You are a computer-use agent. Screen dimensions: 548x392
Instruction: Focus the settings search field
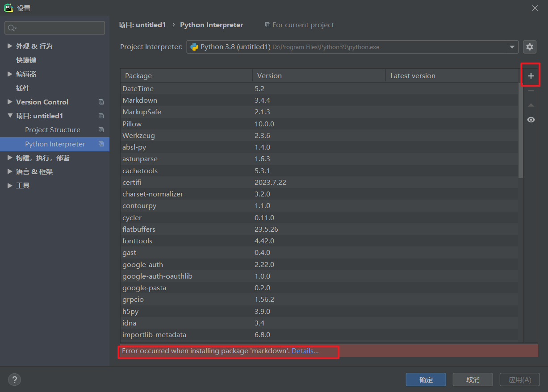point(54,28)
